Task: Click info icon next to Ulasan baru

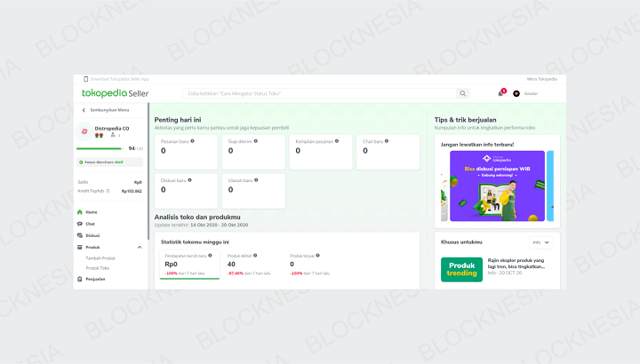Action: 256,179
